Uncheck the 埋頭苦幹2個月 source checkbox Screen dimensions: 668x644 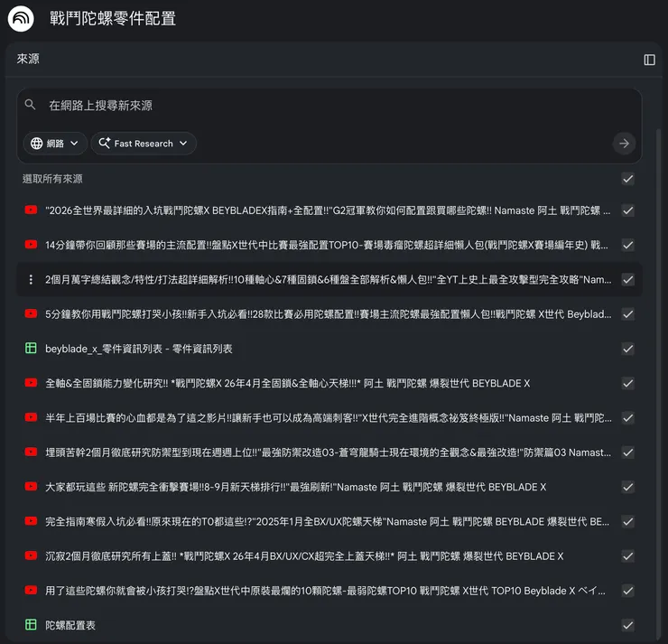[627, 453]
